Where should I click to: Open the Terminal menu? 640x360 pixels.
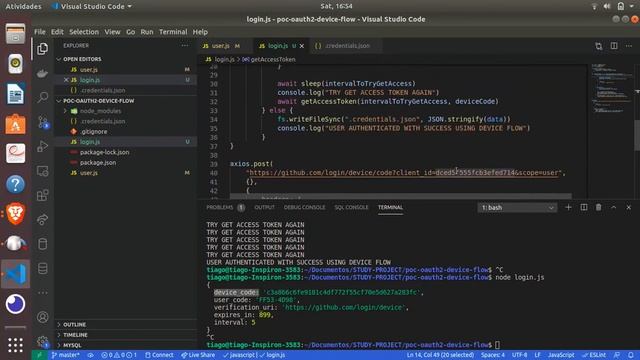click(x=173, y=32)
